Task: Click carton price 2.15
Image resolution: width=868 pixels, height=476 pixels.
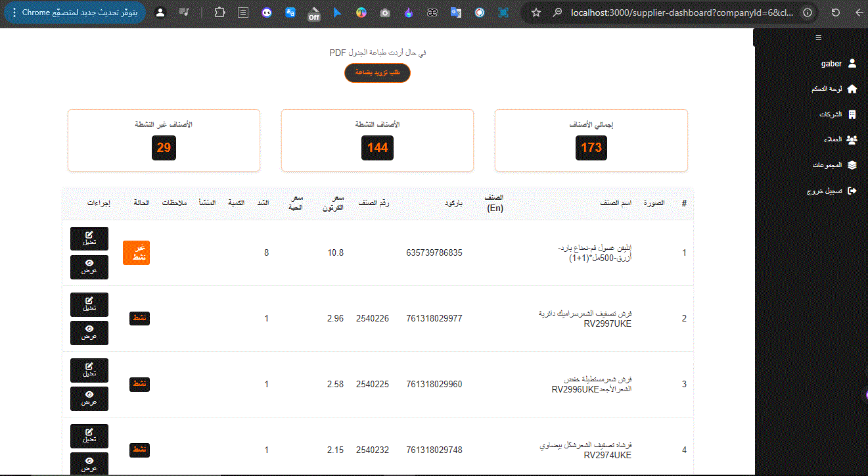Action: pyautogui.click(x=335, y=450)
